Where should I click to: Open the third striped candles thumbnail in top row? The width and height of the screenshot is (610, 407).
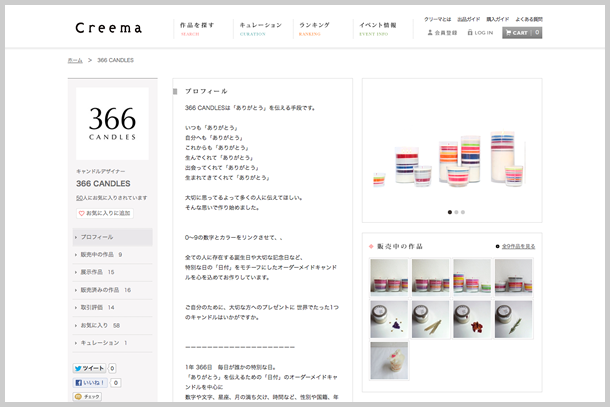pos(472,277)
